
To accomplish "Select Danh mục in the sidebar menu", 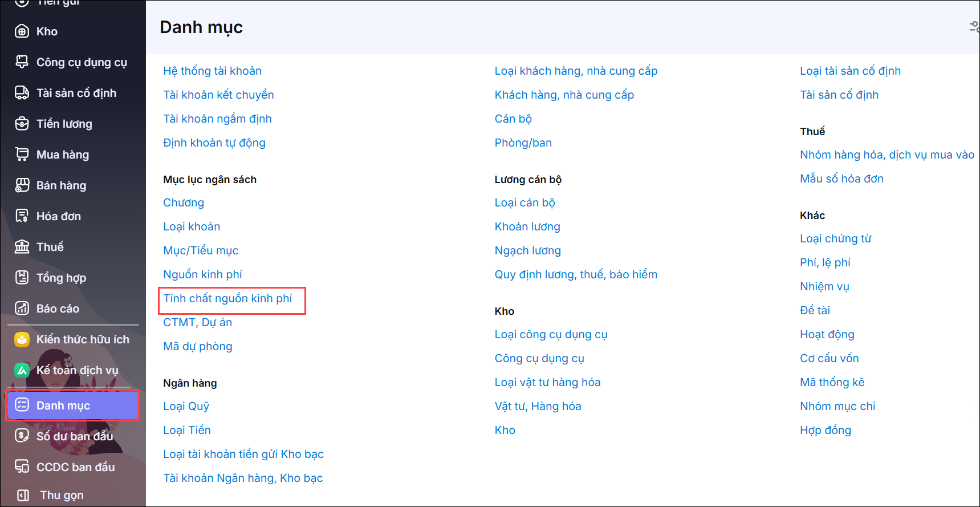I will pyautogui.click(x=63, y=405).
